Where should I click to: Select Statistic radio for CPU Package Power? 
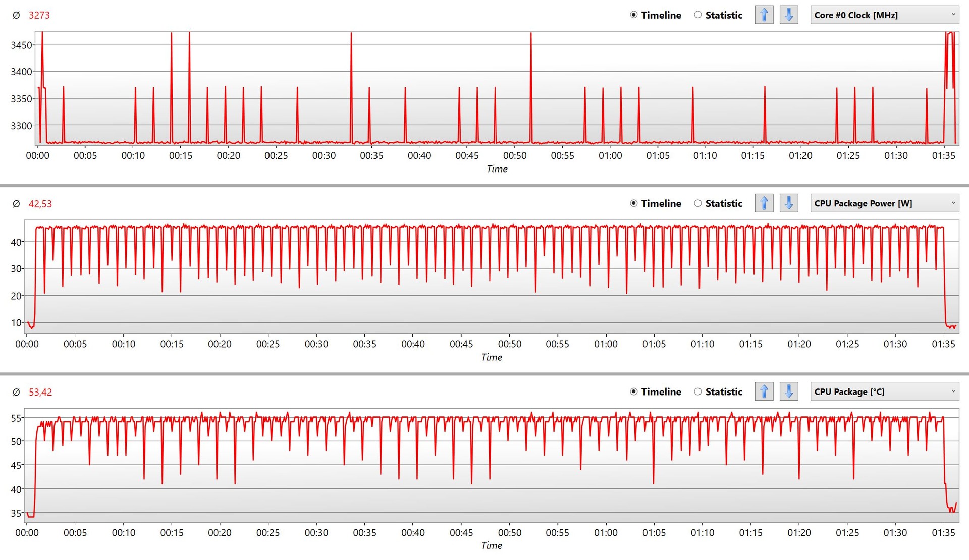coord(698,203)
